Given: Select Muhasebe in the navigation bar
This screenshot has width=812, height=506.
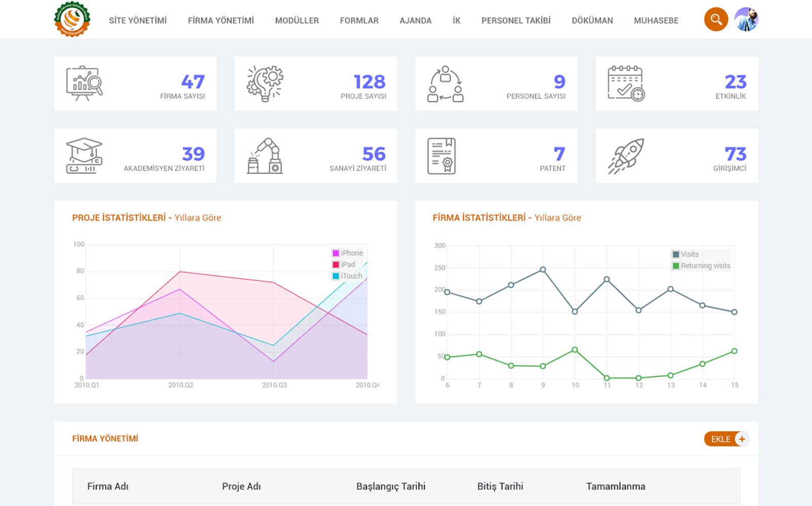Looking at the screenshot, I should tap(656, 21).
